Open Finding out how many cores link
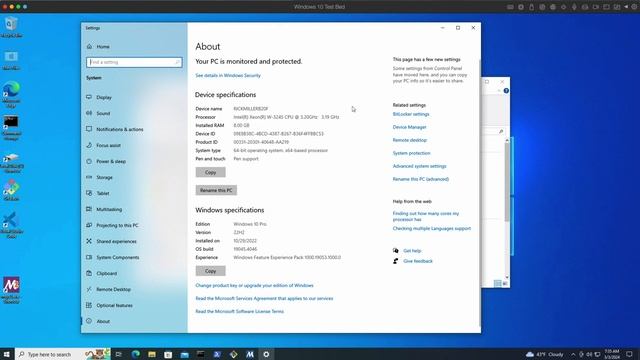 (426, 216)
